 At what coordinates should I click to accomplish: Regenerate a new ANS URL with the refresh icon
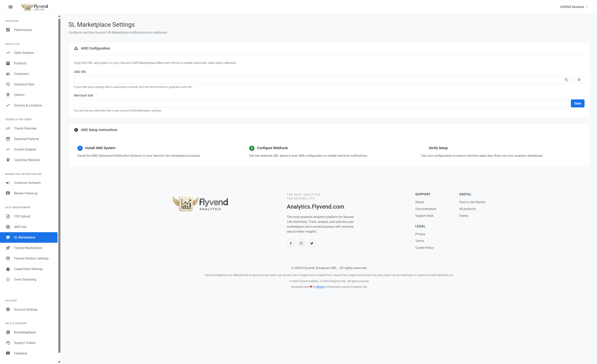click(579, 80)
